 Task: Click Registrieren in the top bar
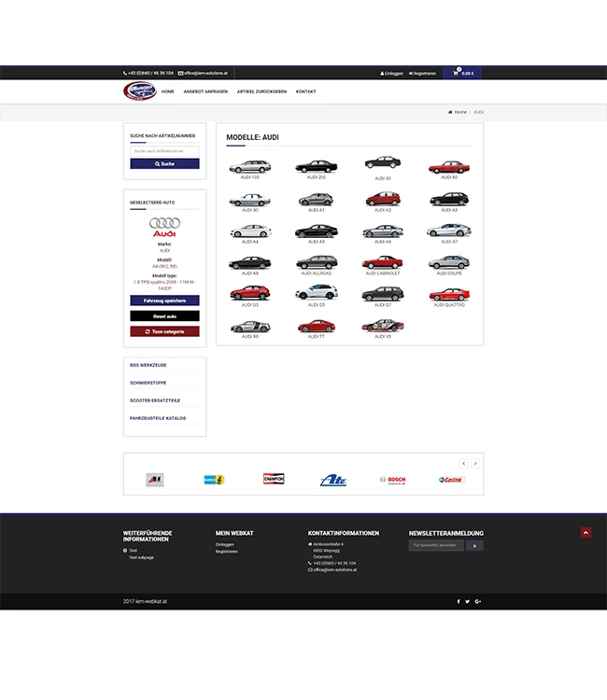(422, 73)
